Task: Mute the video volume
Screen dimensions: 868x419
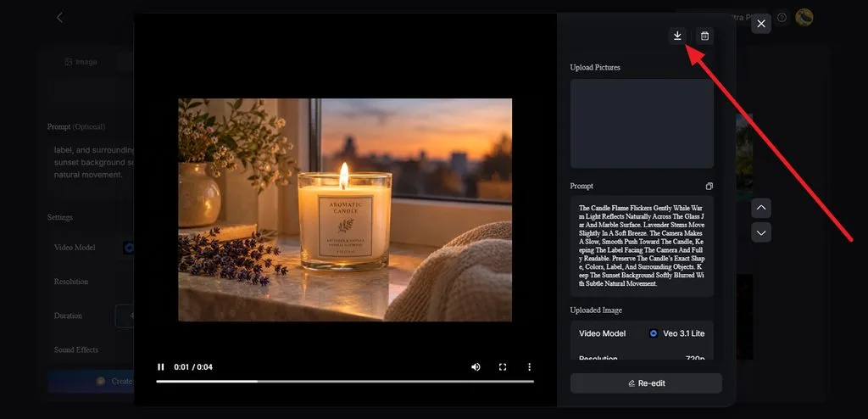Action: coord(476,367)
